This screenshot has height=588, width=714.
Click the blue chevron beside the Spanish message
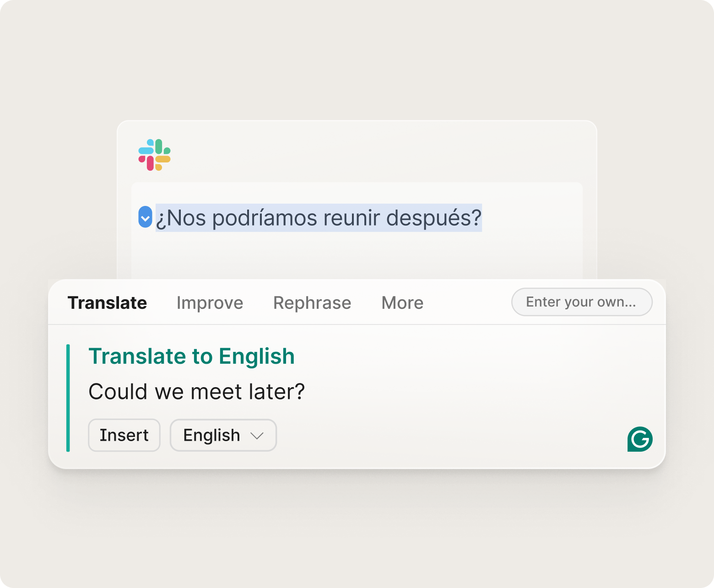click(x=145, y=217)
